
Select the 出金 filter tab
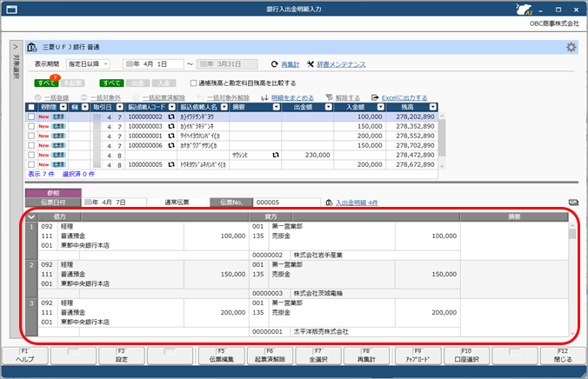(137, 83)
